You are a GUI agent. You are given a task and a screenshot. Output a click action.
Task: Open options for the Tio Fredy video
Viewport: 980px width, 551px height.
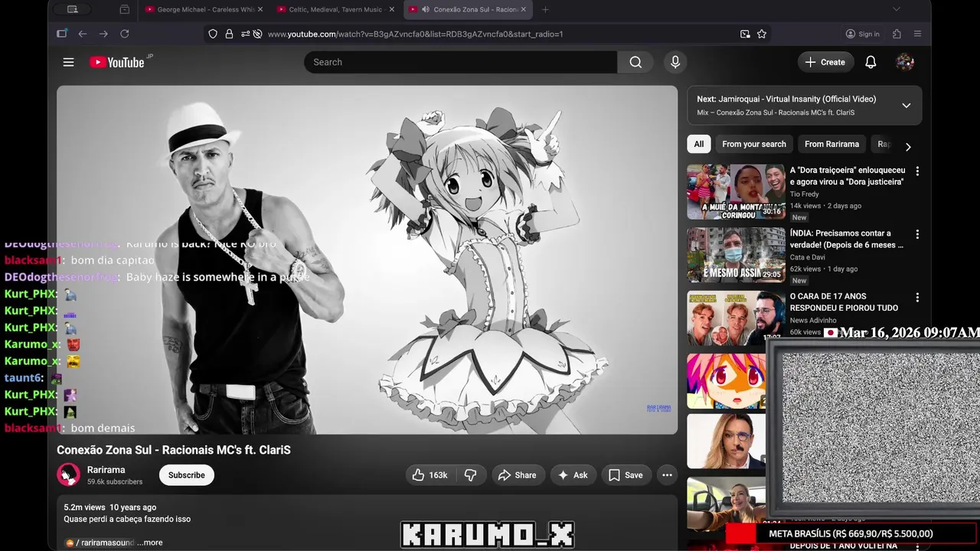(x=917, y=171)
